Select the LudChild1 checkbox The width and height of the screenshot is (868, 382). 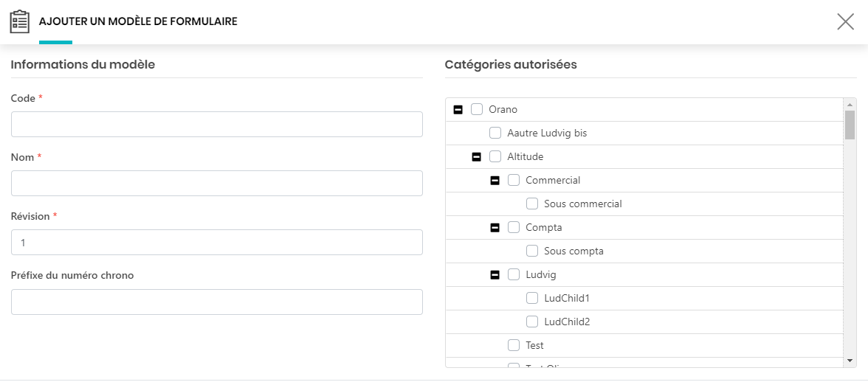(x=532, y=298)
